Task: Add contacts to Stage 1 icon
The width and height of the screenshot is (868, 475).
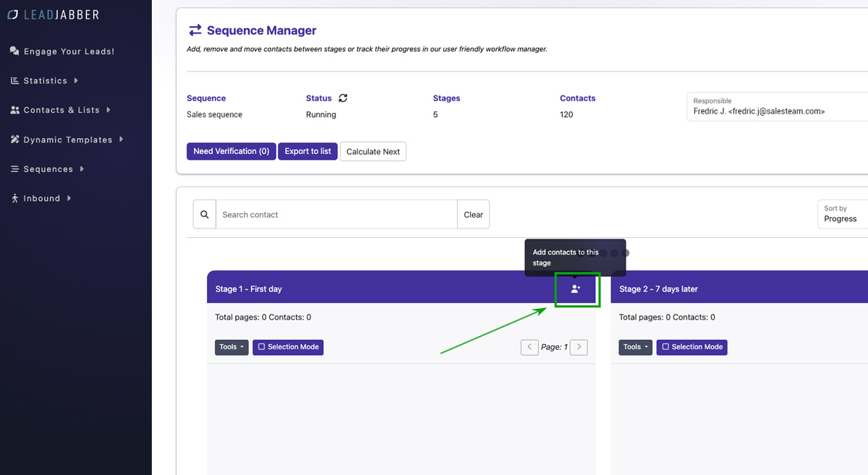Action: pos(576,289)
